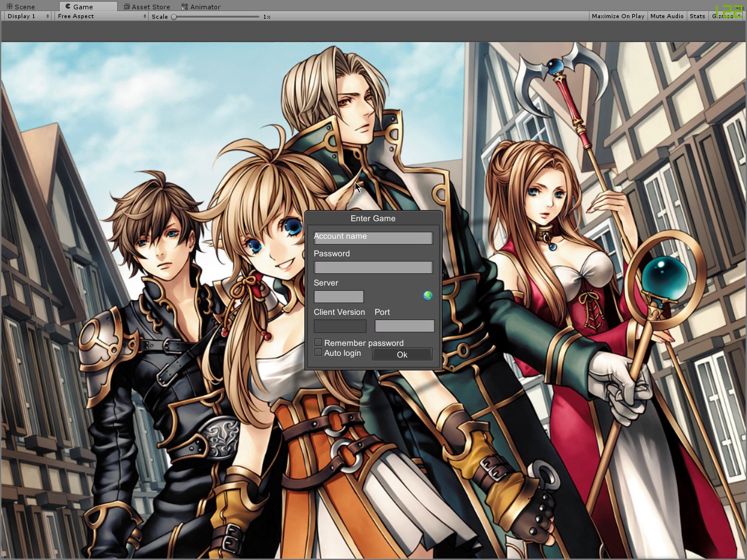Show the Stats overlay

[697, 16]
